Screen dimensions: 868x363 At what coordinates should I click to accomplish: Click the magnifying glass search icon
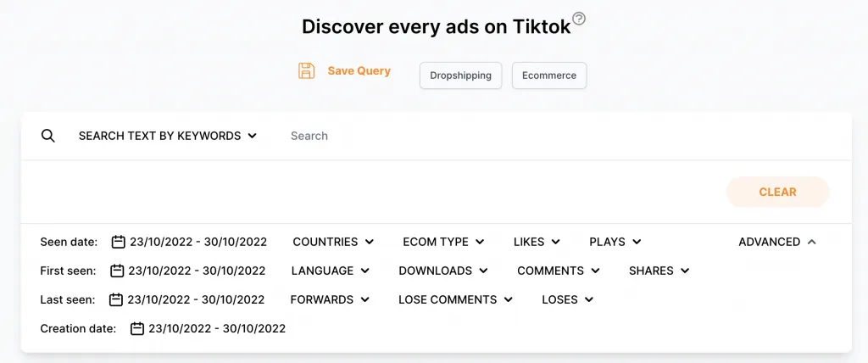click(x=48, y=136)
